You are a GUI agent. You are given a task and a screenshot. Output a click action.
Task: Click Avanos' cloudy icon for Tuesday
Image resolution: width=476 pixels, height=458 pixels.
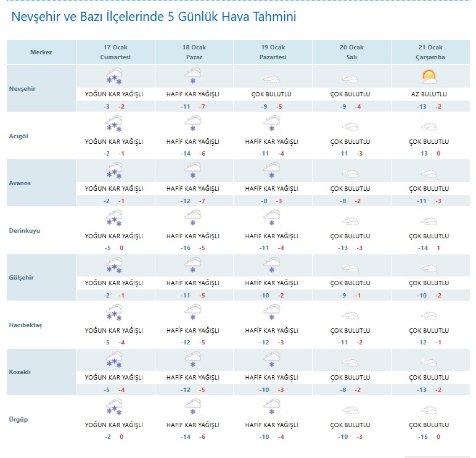(350, 173)
